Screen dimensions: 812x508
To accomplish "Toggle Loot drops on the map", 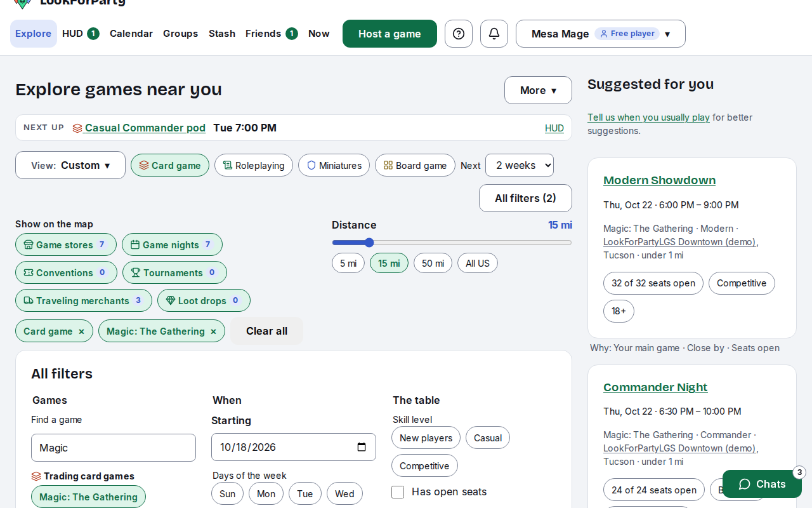I will point(204,300).
